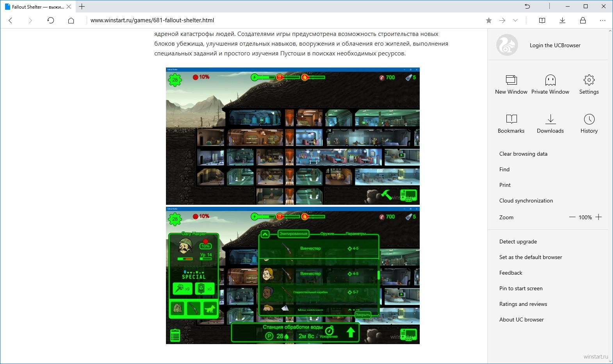The height and width of the screenshot is (364, 613).
Task: Open browser Settings gear
Action: pos(589,85)
